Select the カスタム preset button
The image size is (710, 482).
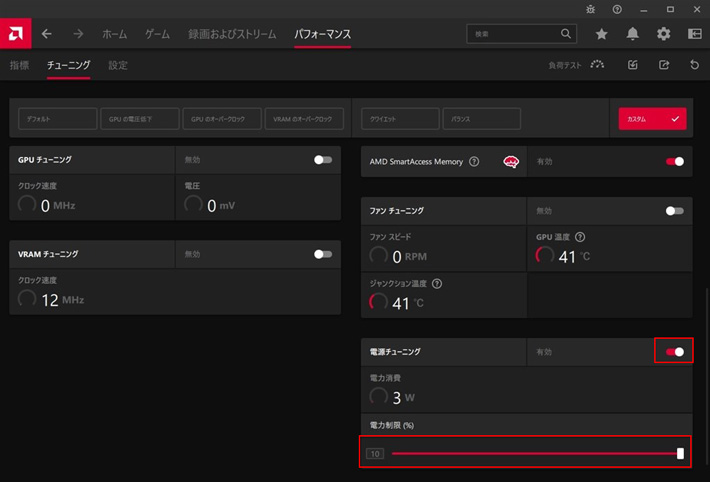pyautogui.click(x=652, y=119)
